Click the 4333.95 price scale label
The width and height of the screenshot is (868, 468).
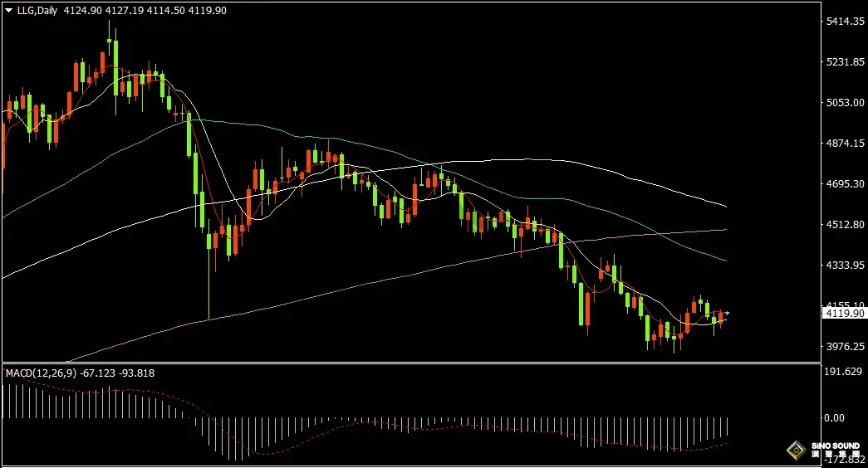pos(845,265)
